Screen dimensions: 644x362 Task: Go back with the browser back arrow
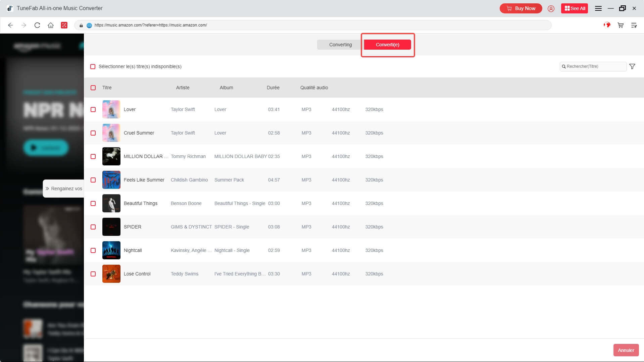pos(10,25)
